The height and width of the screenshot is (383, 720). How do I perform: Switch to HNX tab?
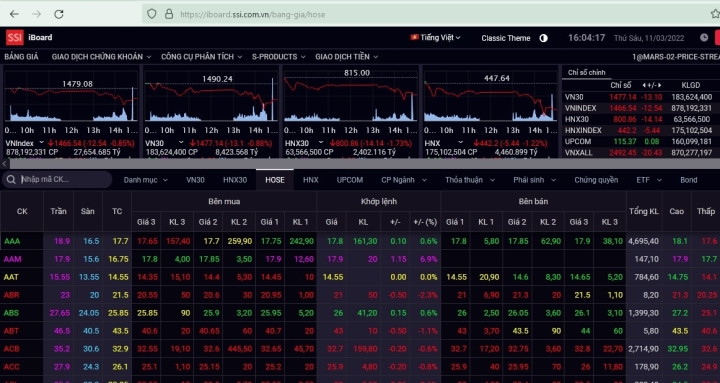310,180
